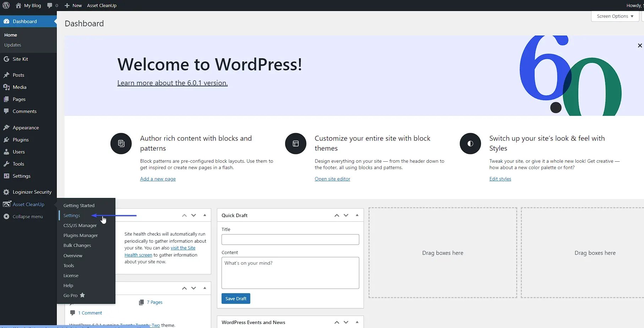Screen dimensions: 644x328
Task: Click Open site editor link
Action: [332, 179]
